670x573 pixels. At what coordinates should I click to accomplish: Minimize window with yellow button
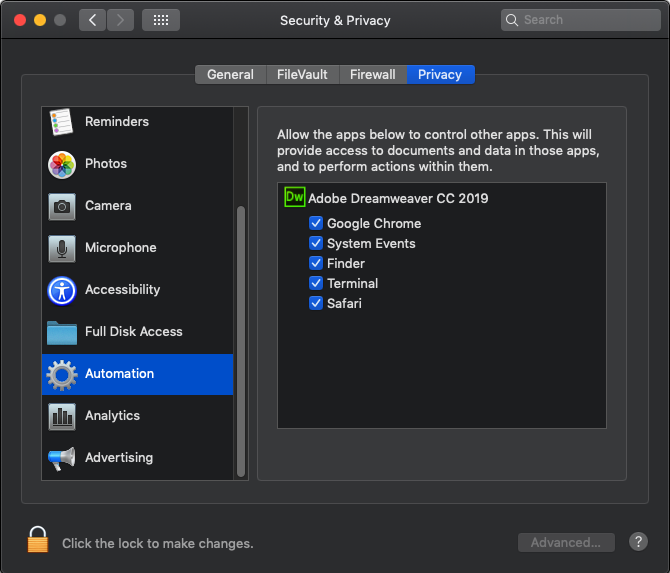40,20
